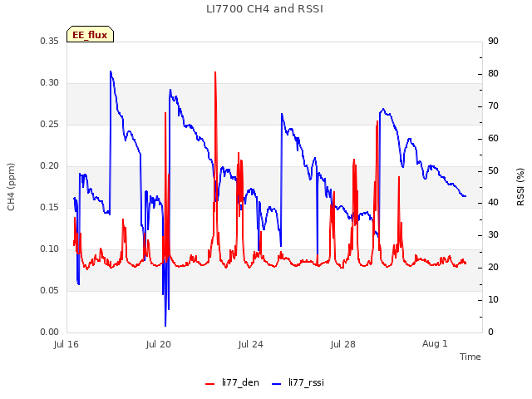Image resolution: width=532 pixels, height=399 pixels.
Task: Click the 50 right axis value
Action: [x=493, y=170]
